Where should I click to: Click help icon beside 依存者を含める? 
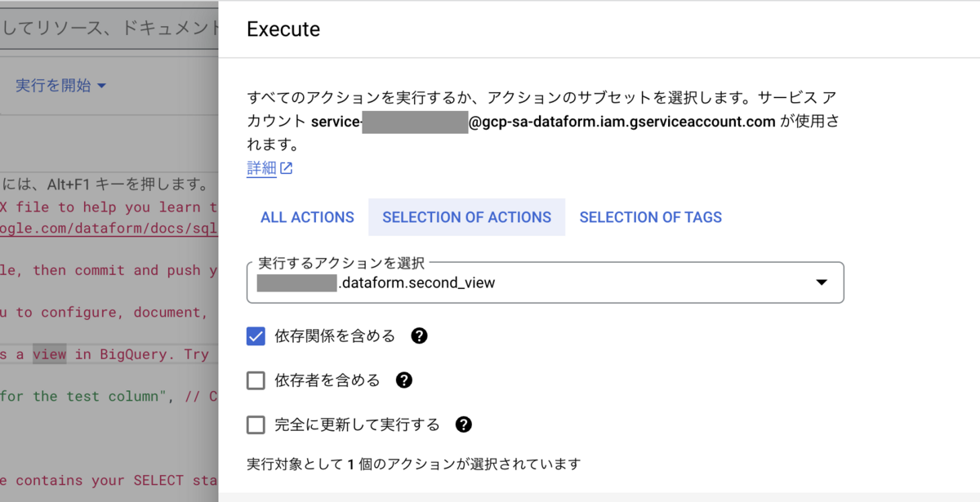click(x=404, y=380)
